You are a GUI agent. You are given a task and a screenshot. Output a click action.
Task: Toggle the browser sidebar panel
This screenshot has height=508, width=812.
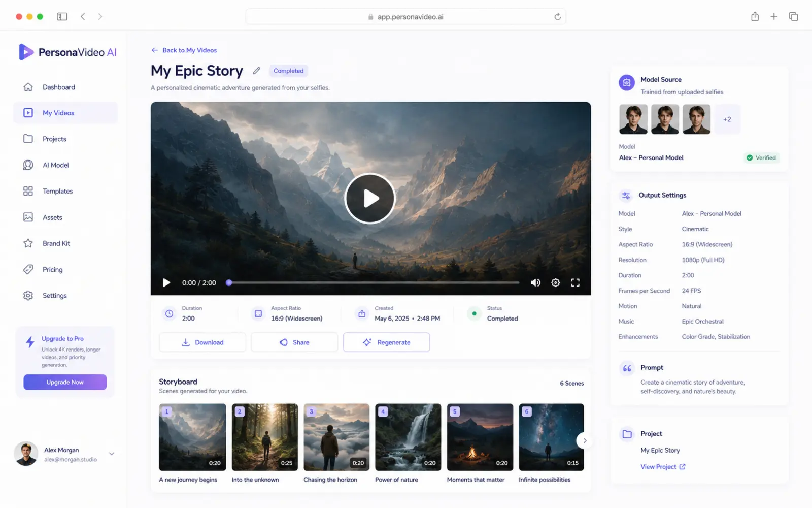pyautogui.click(x=62, y=17)
